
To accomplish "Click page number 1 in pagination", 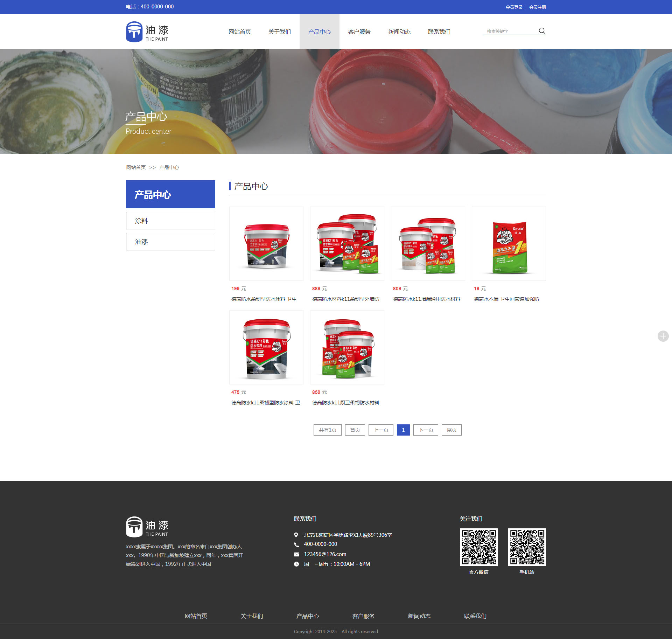I will (x=403, y=430).
